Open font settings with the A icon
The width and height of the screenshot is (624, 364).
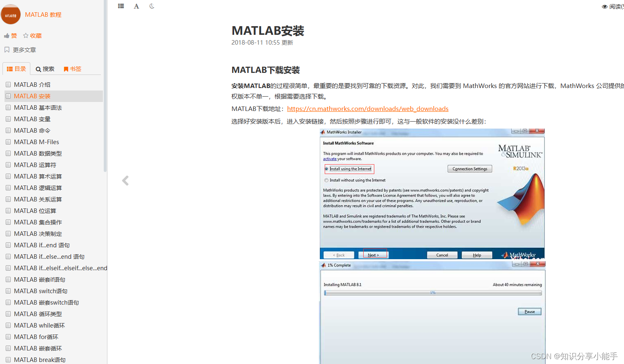[137, 6]
